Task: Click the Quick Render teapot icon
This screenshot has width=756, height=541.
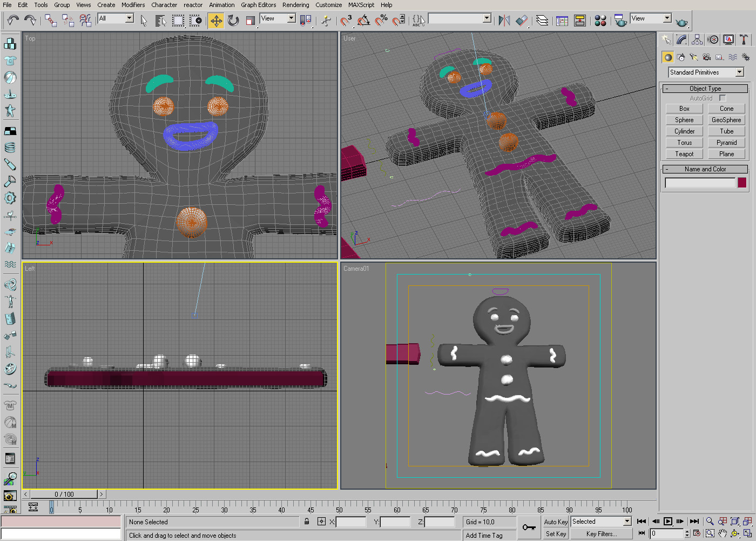Action: tap(681, 22)
